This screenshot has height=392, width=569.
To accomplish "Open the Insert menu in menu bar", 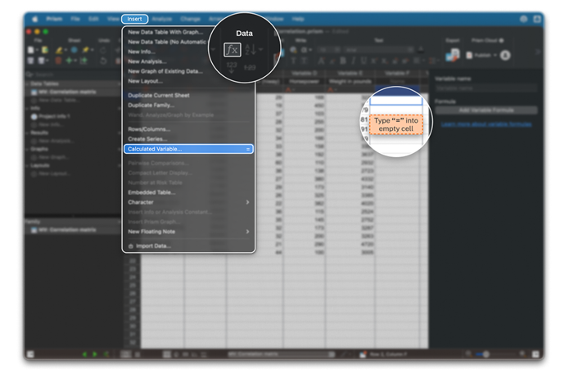I will click(x=134, y=18).
